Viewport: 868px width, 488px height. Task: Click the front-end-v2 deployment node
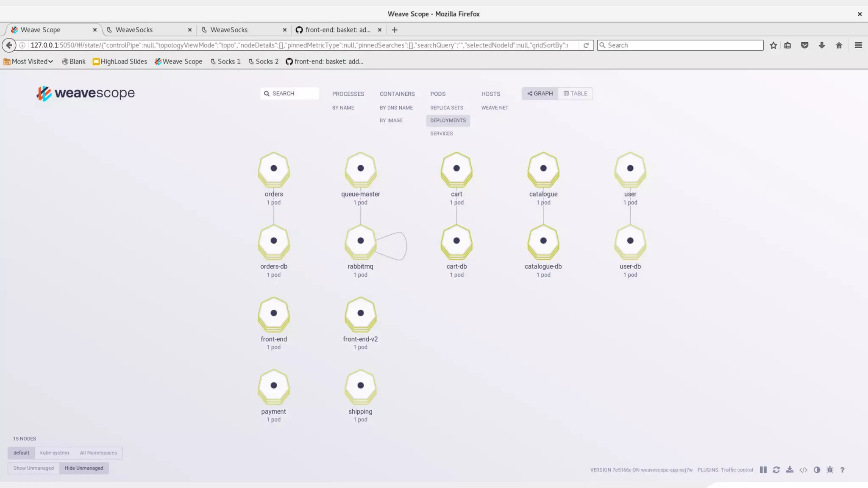[360, 314]
